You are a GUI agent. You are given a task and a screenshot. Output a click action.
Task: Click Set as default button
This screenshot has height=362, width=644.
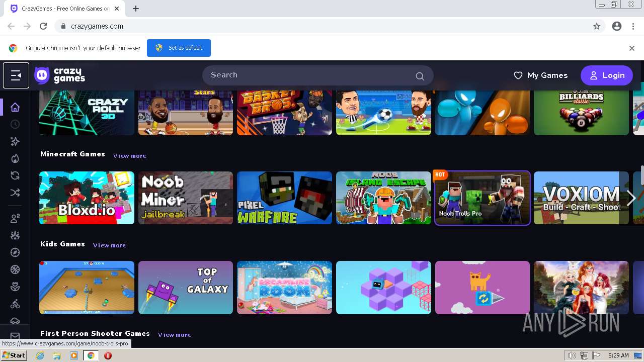point(179,48)
